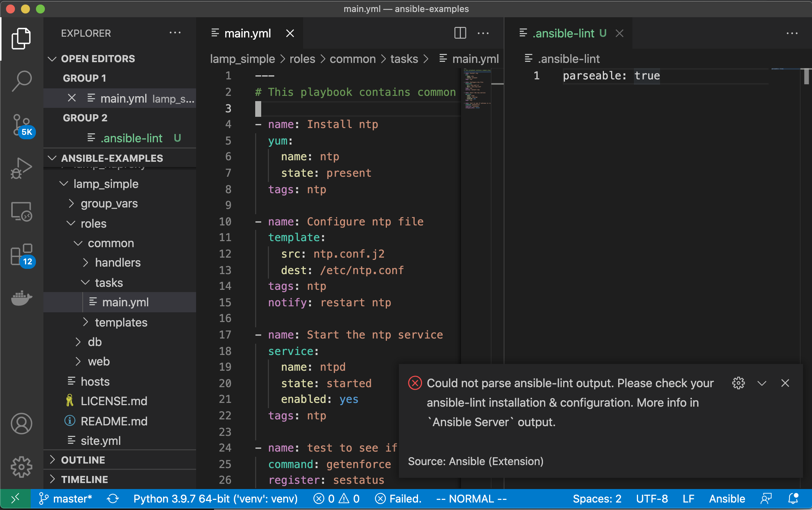Collapse the notification with the chevron
Image resolution: width=812 pixels, height=510 pixels.
tap(762, 383)
